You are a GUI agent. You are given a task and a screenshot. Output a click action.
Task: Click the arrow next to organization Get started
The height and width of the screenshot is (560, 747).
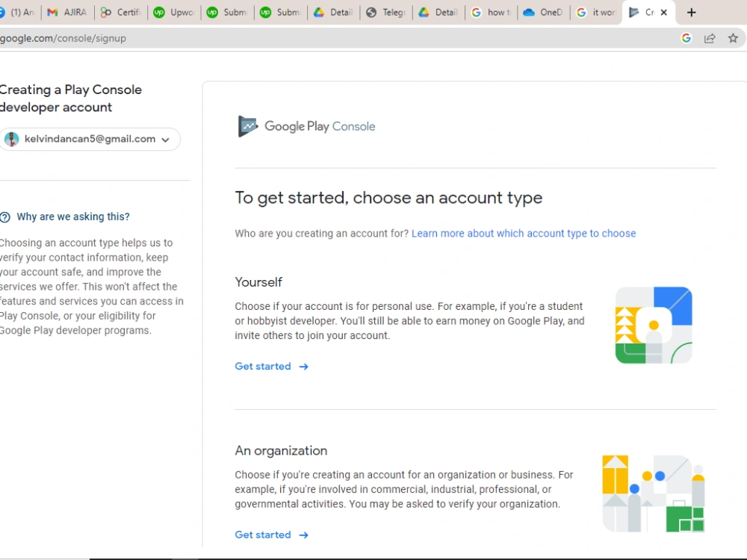pos(303,535)
